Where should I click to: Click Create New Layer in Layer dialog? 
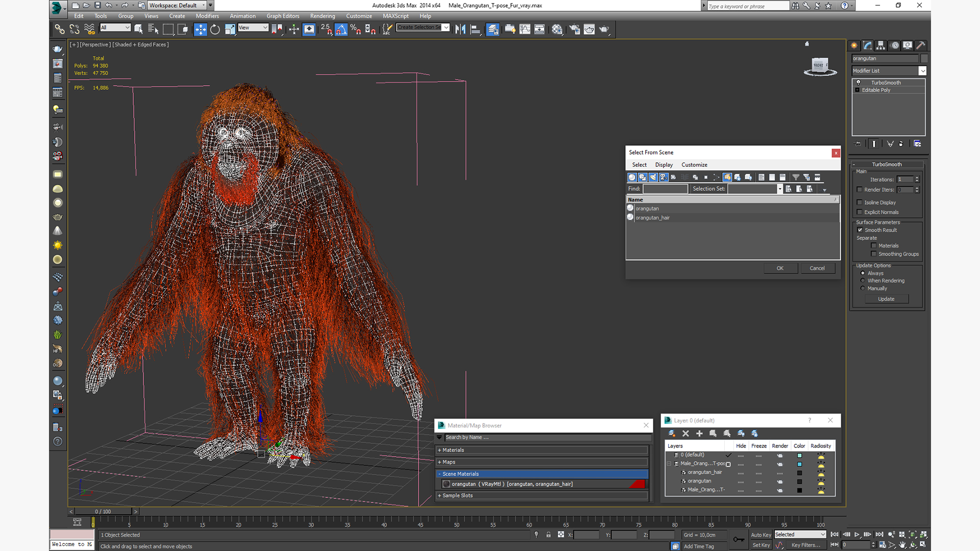coord(672,434)
